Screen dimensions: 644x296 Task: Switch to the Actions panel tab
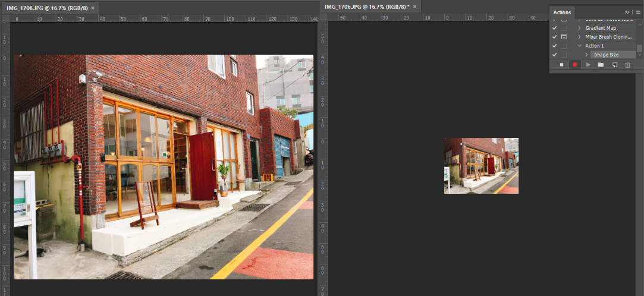[562, 12]
